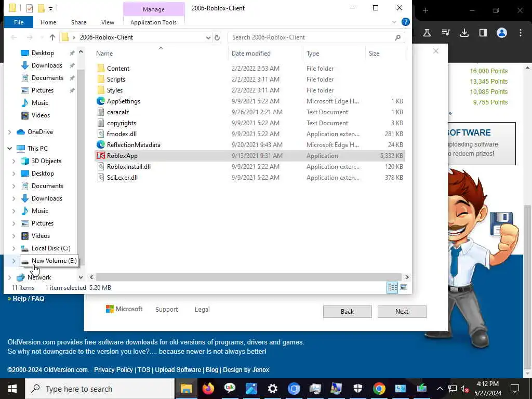Click the Refresh address bar icon
Screen dimensions: 532x399
point(217,37)
